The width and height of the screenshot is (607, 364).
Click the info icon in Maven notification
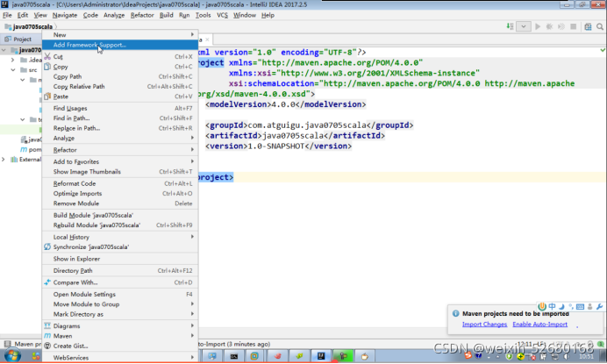click(x=455, y=314)
